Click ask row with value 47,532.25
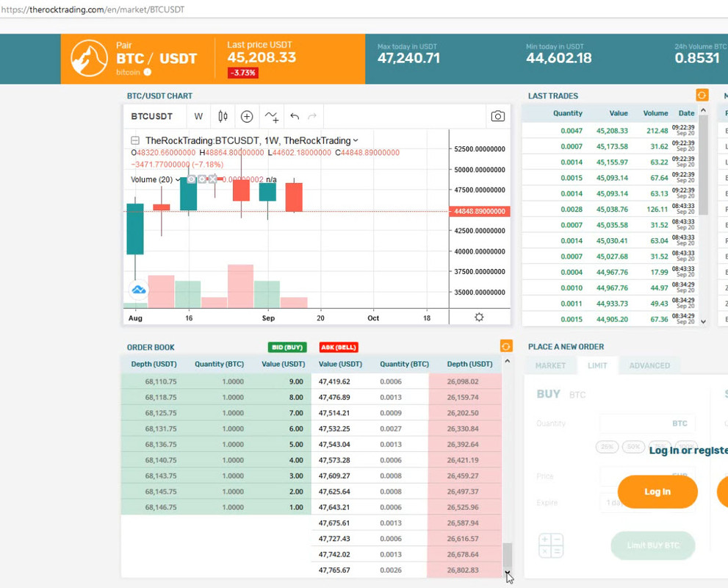This screenshot has height=588, width=728. pos(407,429)
